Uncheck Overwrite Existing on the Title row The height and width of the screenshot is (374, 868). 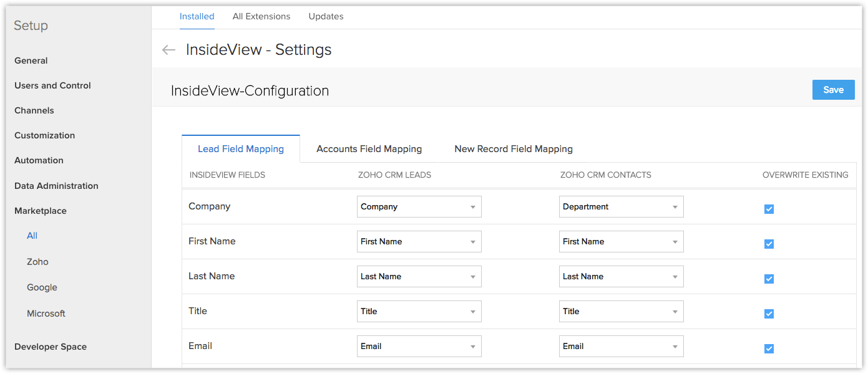[769, 314]
